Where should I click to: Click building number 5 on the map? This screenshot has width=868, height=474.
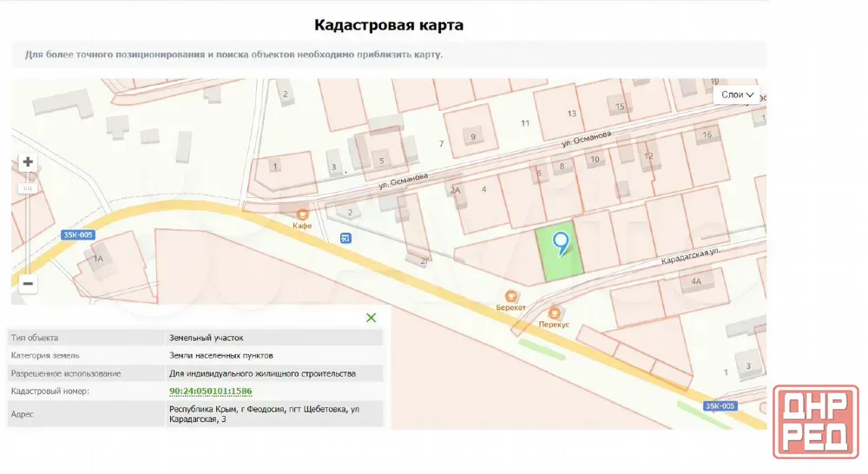click(381, 161)
